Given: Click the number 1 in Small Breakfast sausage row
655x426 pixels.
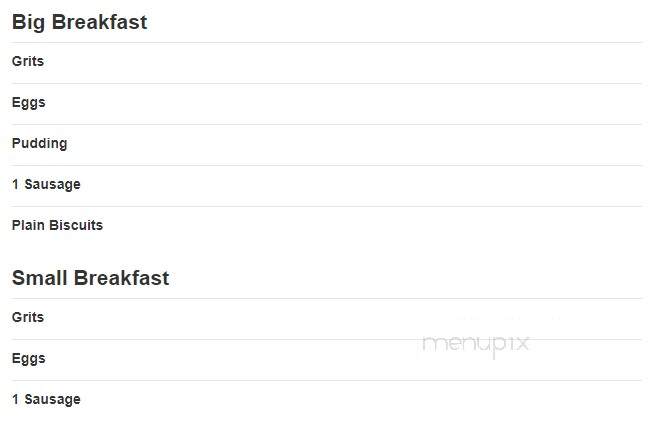Looking at the screenshot, I should point(15,399).
